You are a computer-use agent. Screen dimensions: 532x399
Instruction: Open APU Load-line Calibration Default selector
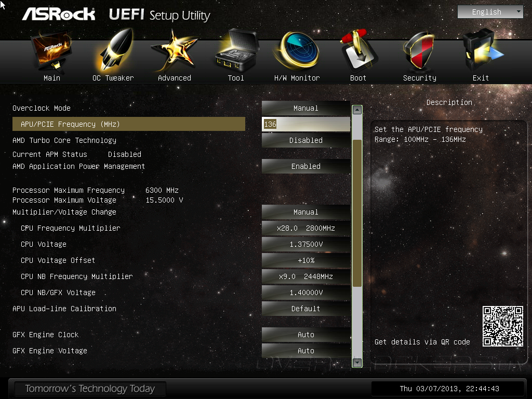(305, 309)
